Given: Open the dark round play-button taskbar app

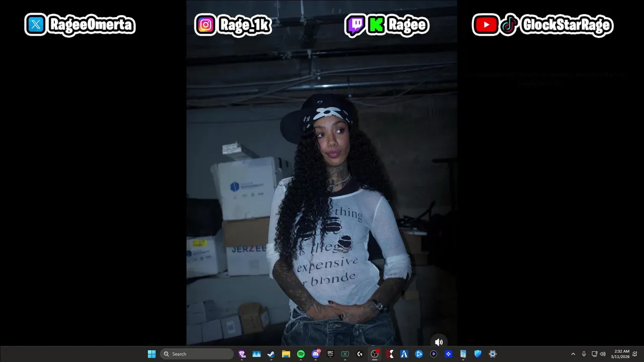Looking at the screenshot, I should pos(434,354).
